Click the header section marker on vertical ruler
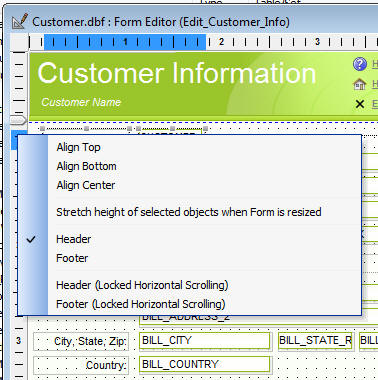Viewport: 378px width, 380px height. pos(18,120)
